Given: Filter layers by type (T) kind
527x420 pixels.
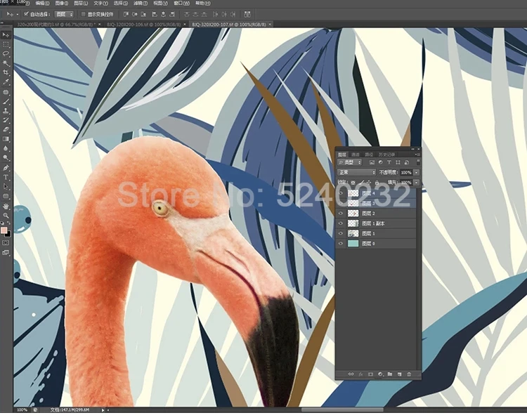Looking at the screenshot, I should [389, 162].
